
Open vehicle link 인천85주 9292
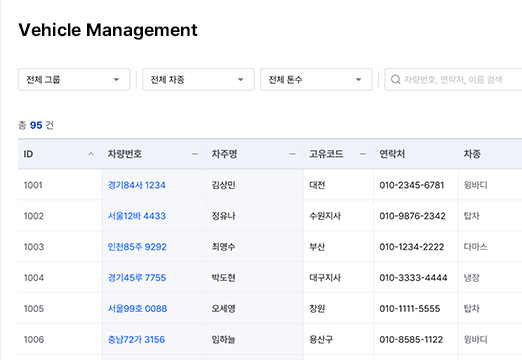pyautogui.click(x=137, y=247)
